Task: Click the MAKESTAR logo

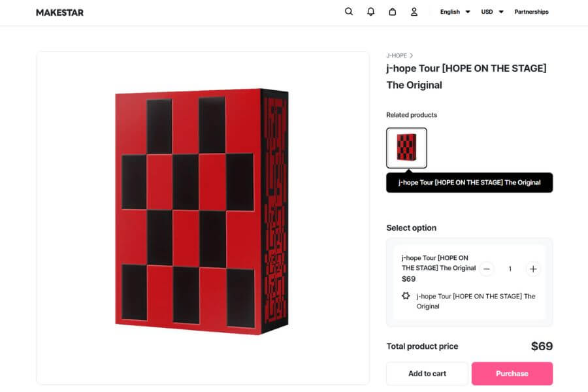Action: pyautogui.click(x=59, y=12)
